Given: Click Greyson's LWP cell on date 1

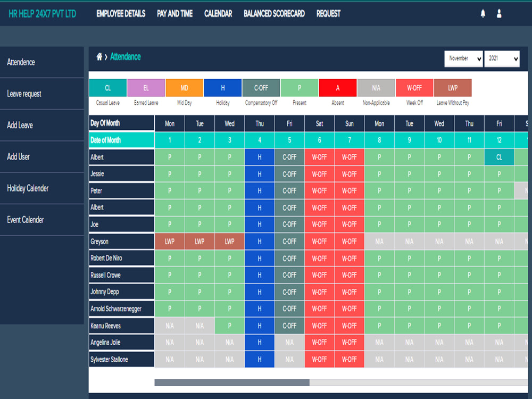Looking at the screenshot, I should tap(170, 242).
